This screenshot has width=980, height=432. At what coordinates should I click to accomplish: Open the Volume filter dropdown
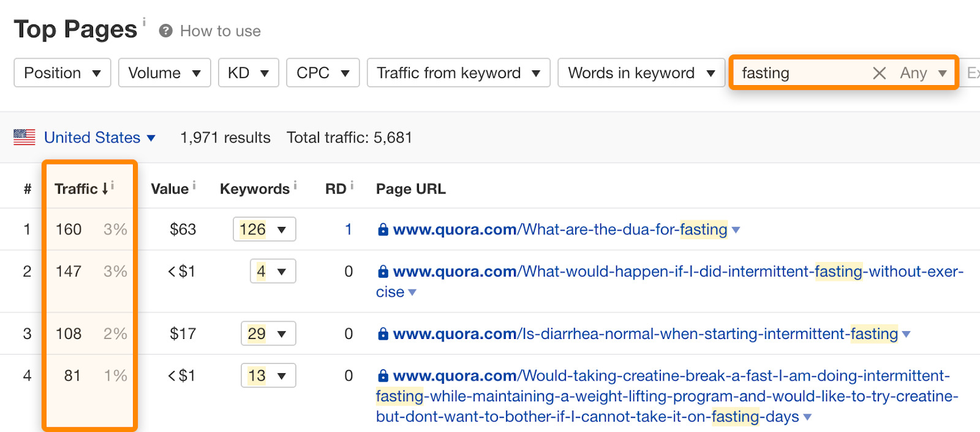pyautogui.click(x=164, y=73)
